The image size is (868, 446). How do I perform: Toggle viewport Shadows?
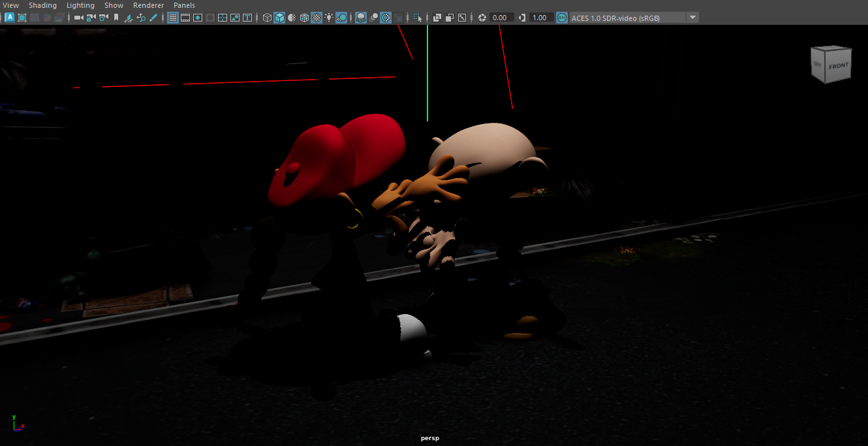pyautogui.click(x=341, y=18)
